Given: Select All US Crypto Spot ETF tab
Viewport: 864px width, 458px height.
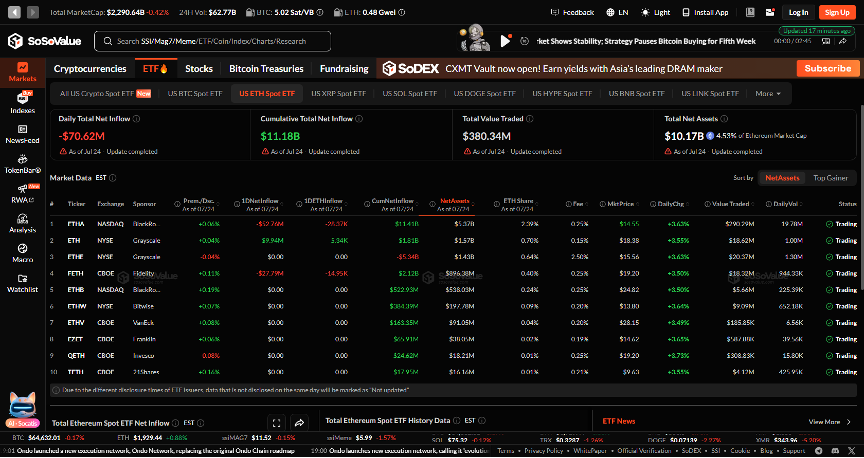Looking at the screenshot, I should click(105, 94).
